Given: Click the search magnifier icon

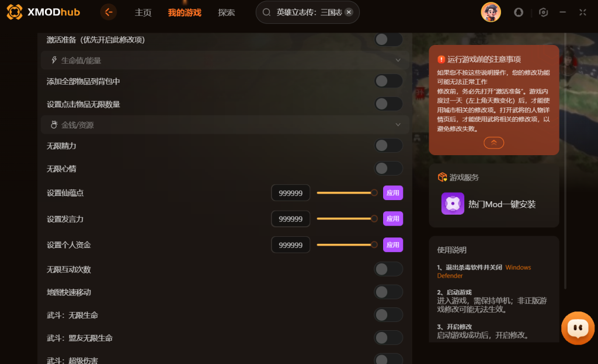Looking at the screenshot, I should [x=266, y=12].
